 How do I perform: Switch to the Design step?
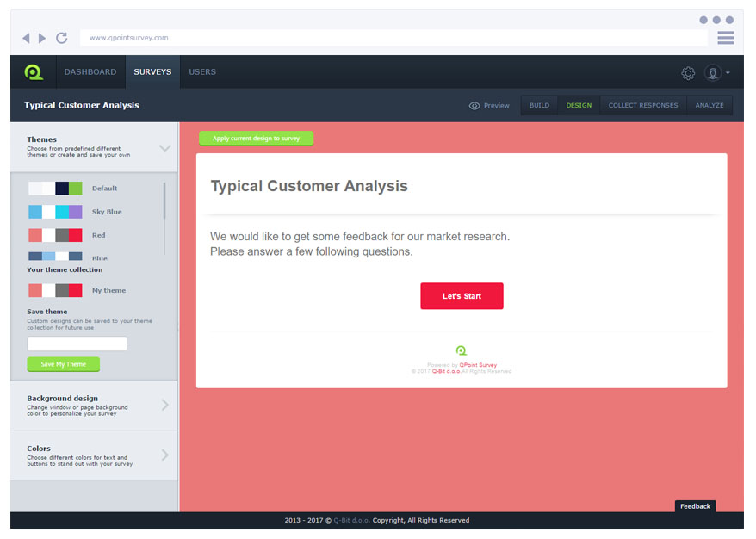(x=579, y=105)
